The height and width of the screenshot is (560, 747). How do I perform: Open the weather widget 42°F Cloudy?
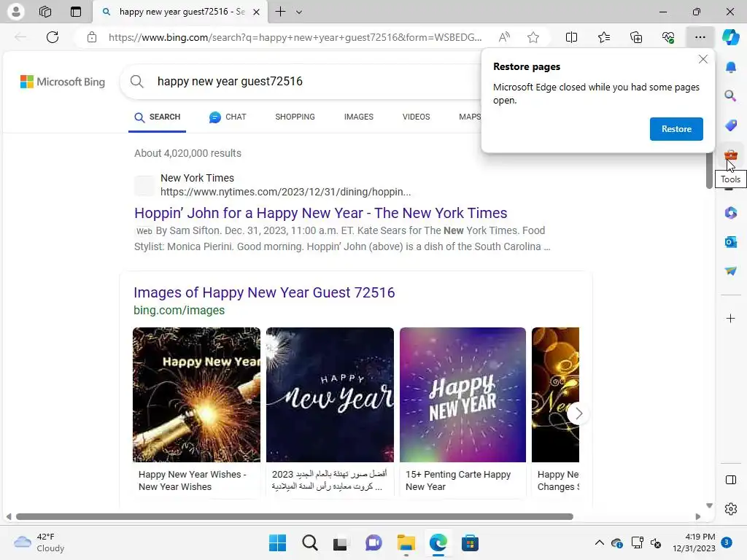pos(39,542)
